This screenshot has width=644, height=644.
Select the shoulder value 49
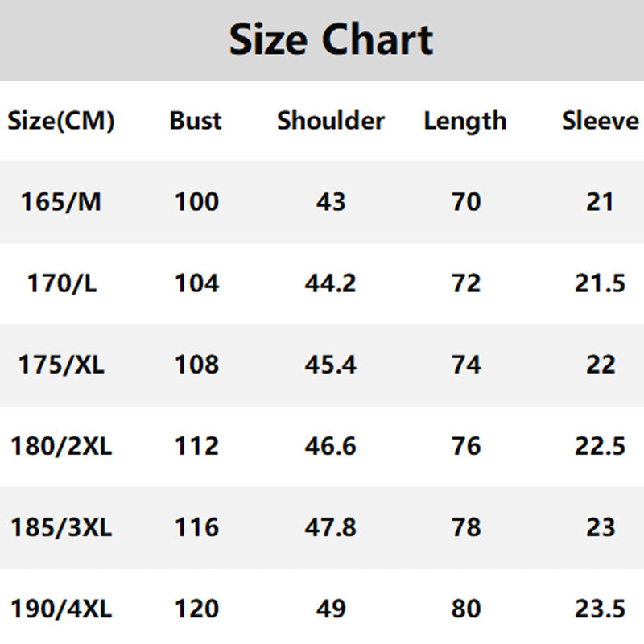(331, 609)
